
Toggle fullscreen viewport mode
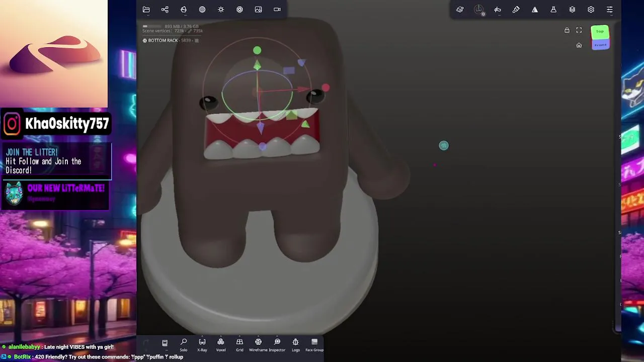coord(579,30)
